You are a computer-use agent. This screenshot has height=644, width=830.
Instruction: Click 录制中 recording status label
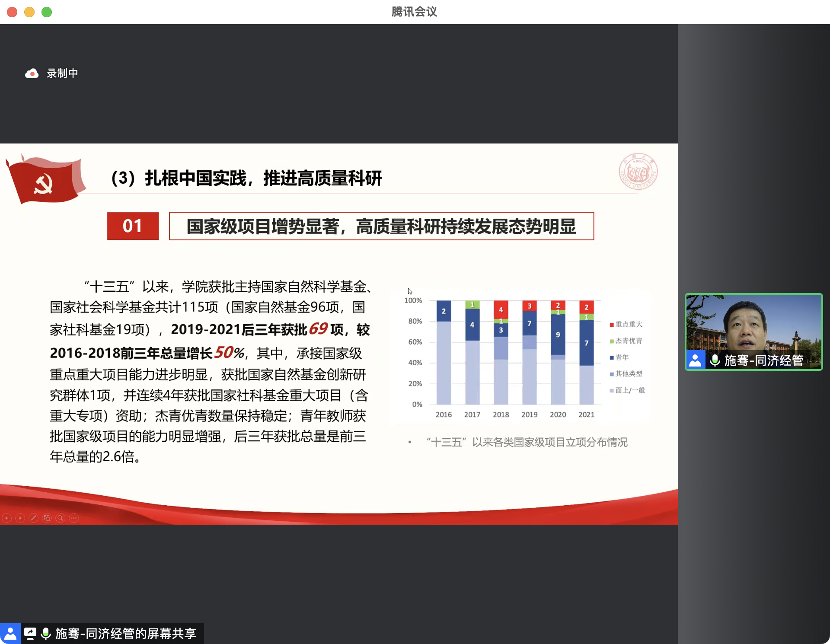coord(62,73)
